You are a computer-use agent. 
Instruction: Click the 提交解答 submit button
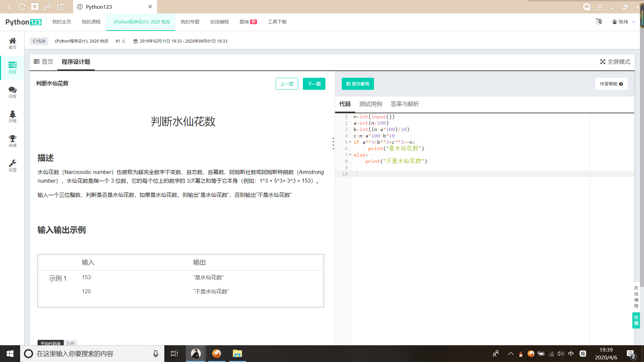[x=358, y=84]
